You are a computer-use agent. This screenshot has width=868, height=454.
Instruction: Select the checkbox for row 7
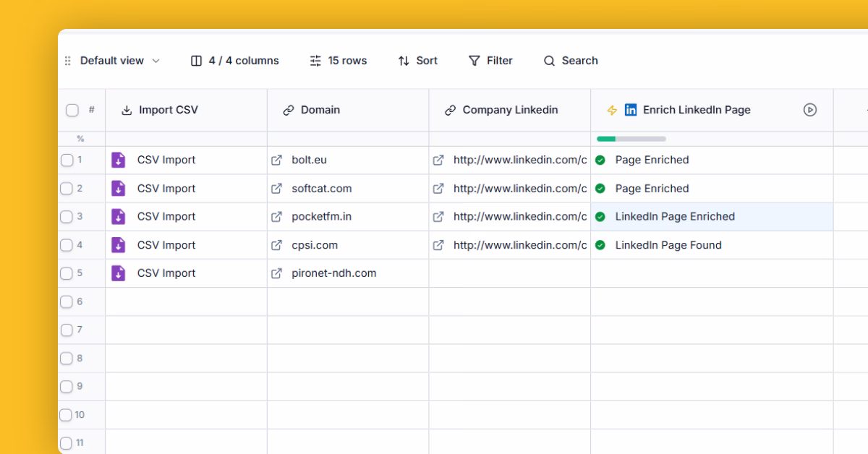(x=67, y=330)
